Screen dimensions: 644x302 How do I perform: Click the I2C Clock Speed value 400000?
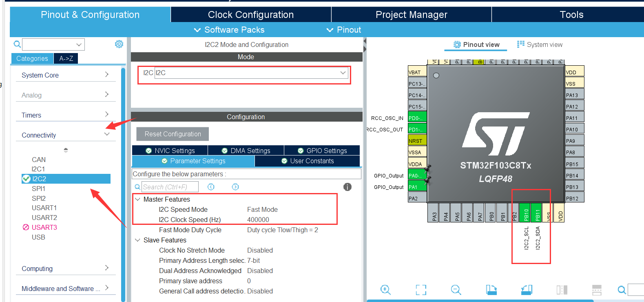pyautogui.click(x=258, y=220)
